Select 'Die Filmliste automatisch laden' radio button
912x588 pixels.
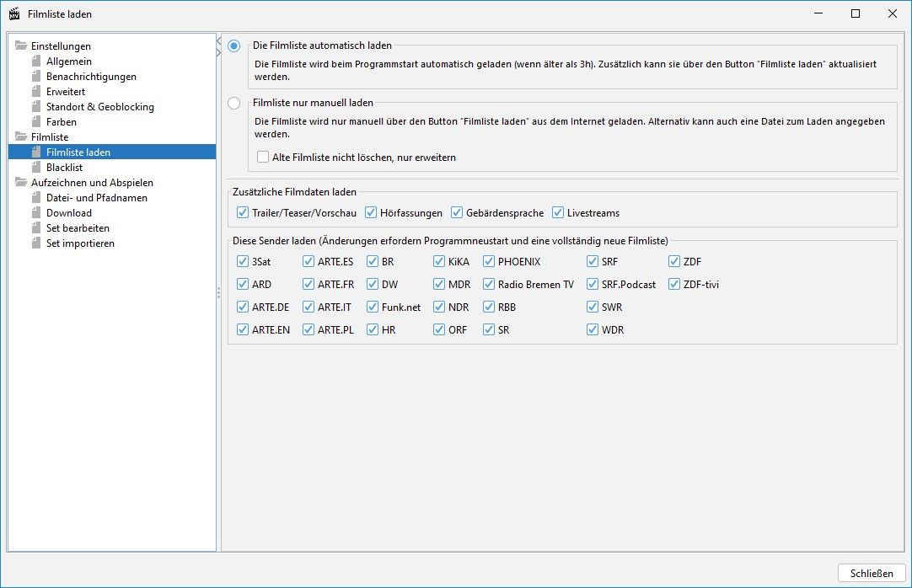click(x=233, y=45)
